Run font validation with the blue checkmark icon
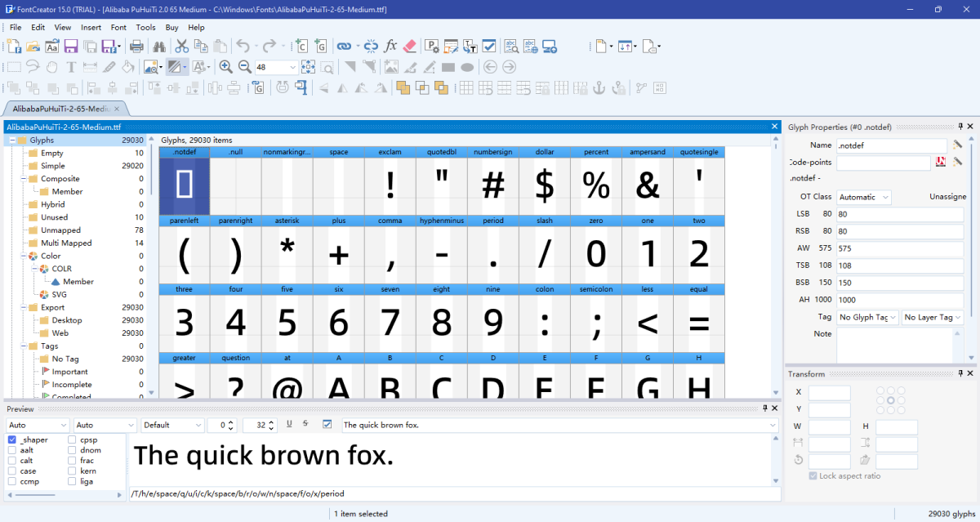Image resolution: width=980 pixels, height=522 pixels. (x=489, y=47)
